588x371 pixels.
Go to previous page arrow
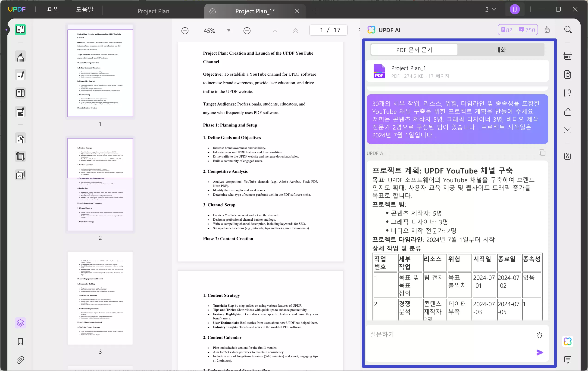pos(295,31)
